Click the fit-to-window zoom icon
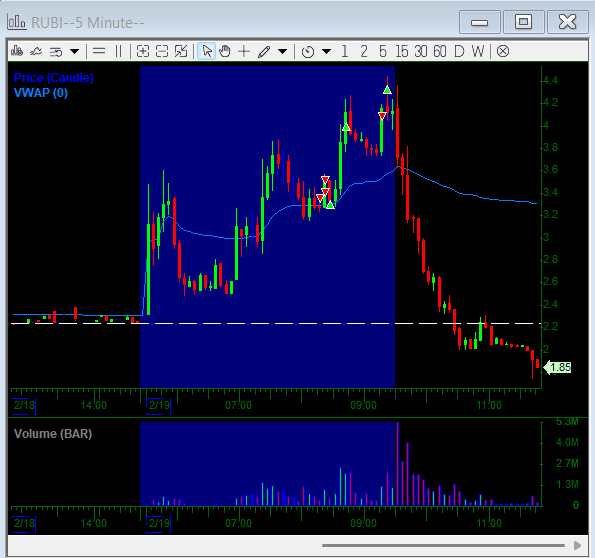The image size is (595, 558). 181,51
